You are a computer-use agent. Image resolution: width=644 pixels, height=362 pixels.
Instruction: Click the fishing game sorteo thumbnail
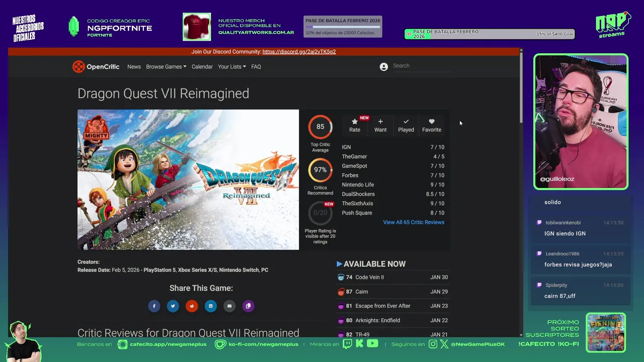click(606, 333)
